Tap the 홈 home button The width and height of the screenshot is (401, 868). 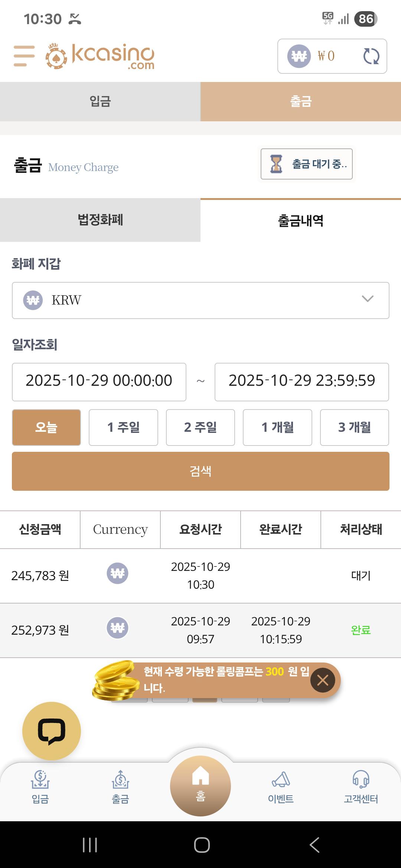pyautogui.click(x=200, y=786)
